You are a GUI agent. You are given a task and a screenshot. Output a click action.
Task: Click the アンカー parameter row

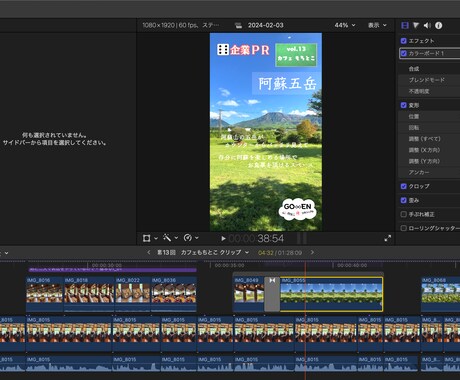coord(429,172)
